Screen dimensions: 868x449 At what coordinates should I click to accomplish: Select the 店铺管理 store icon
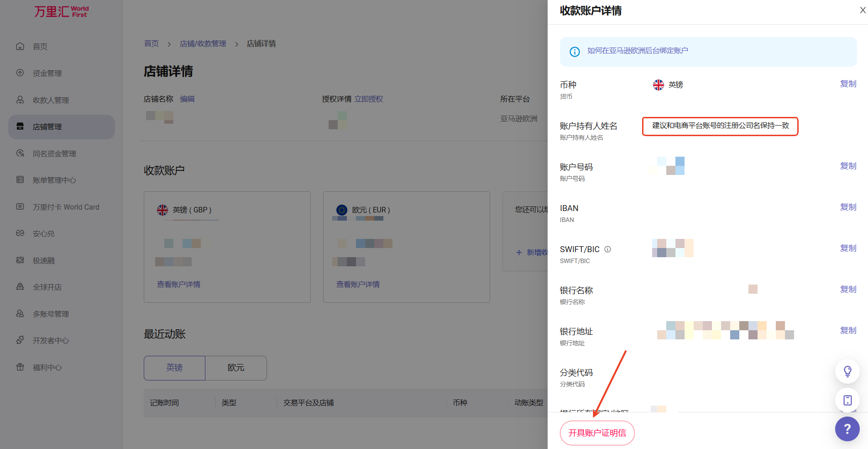20,126
